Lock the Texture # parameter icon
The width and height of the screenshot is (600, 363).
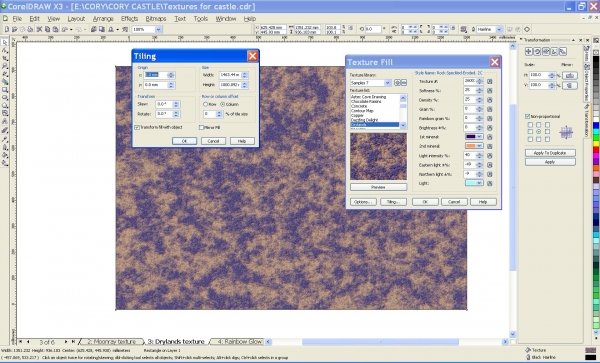click(x=489, y=81)
